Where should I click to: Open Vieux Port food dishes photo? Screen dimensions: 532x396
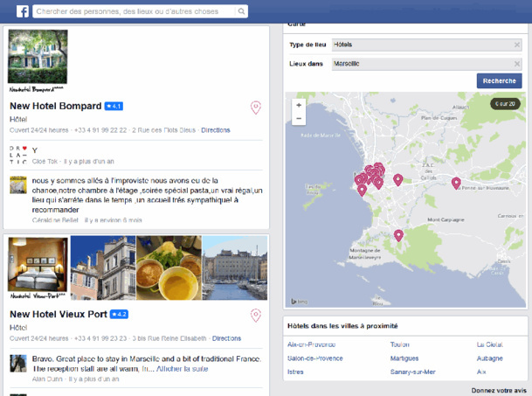pos(169,268)
